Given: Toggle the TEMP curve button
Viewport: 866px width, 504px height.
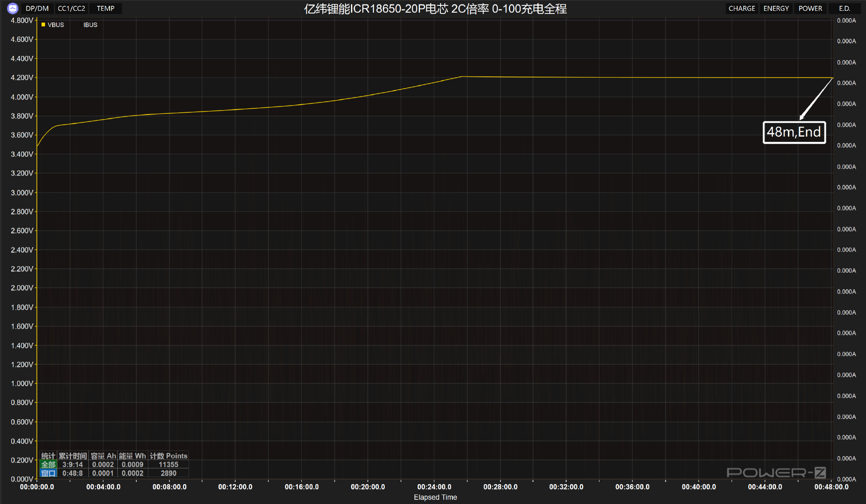Looking at the screenshot, I should [106, 9].
